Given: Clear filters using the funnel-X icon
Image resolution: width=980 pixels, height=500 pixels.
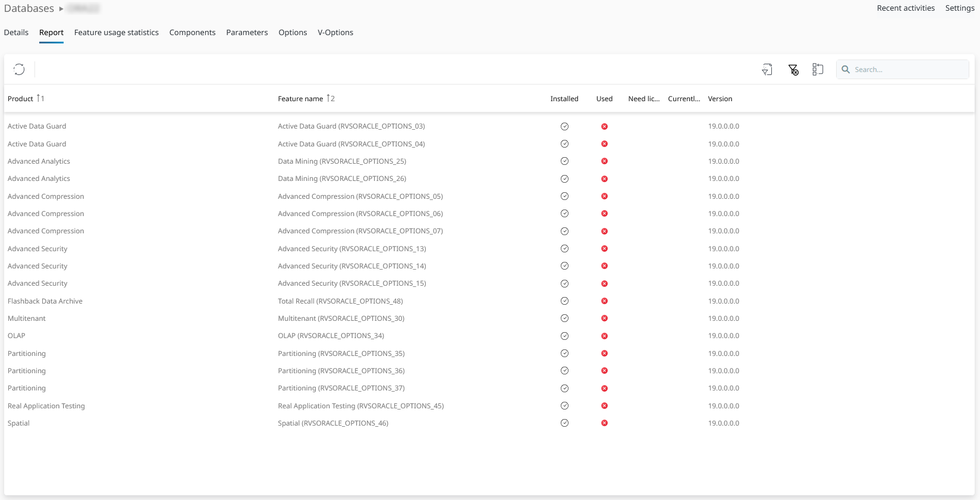Looking at the screenshot, I should (x=793, y=70).
